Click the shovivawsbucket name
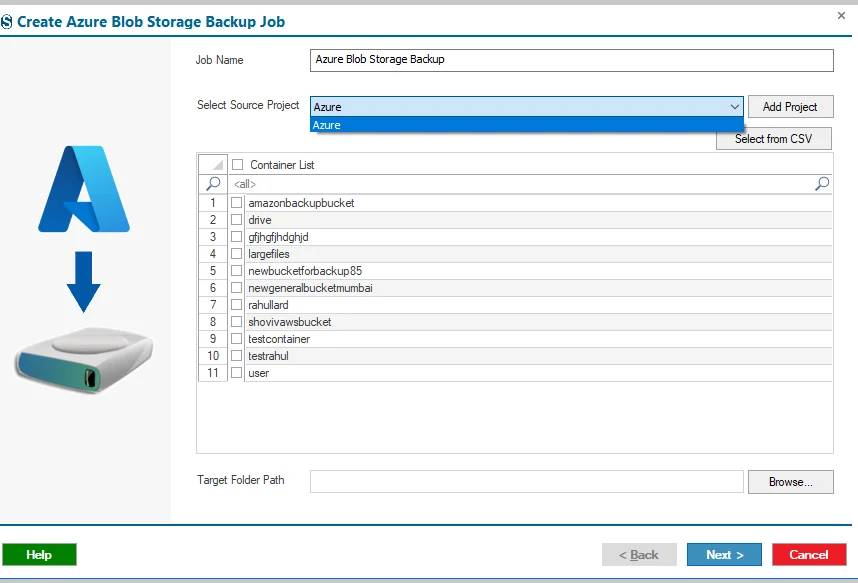The width and height of the screenshot is (858, 583). click(x=289, y=322)
